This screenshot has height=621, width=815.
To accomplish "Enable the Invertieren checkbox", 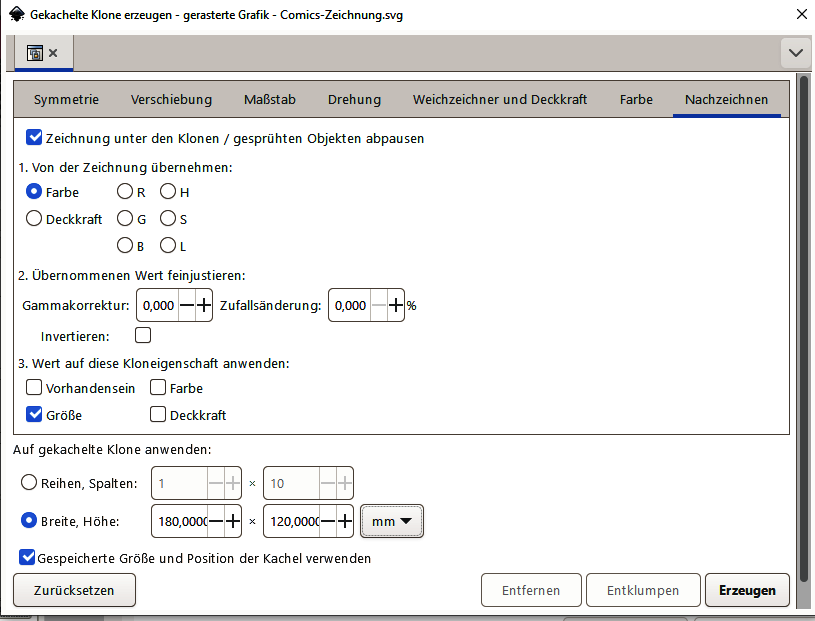I will coord(143,336).
